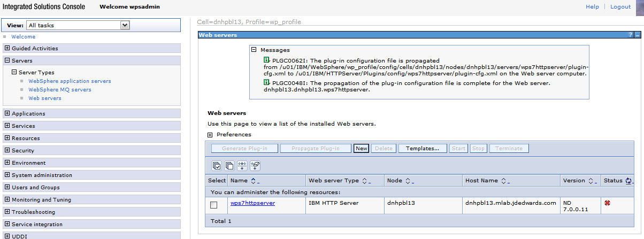Open WebSphere MQ servers link
Image resolution: width=644 pixels, height=239 pixels.
[x=60, y=90]
